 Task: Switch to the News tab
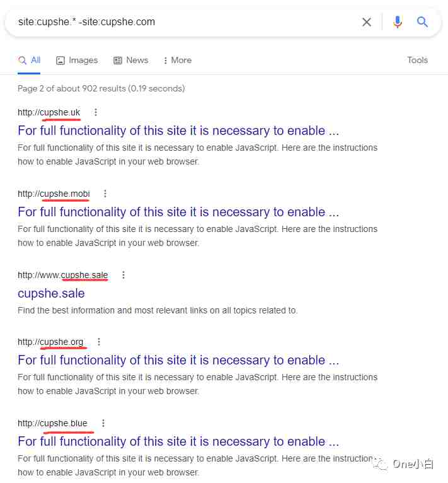tap(131, 60)
